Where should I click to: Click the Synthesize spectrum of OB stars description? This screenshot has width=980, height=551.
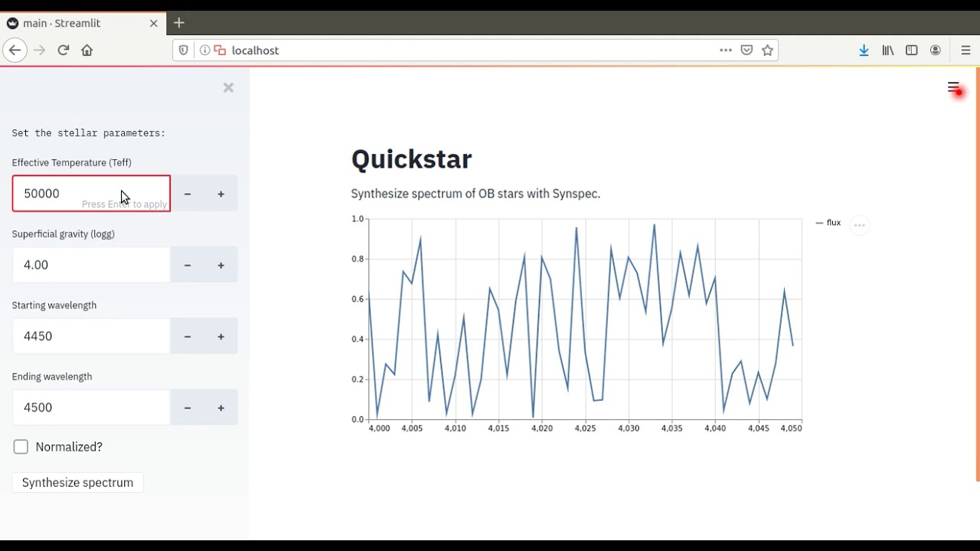[x=475, y=194]
